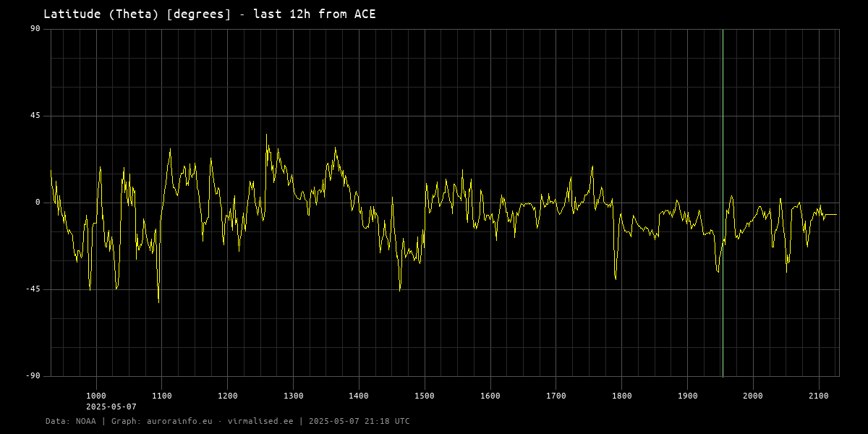This screenshot has width=868, height=434.
Task: Click the 2100 time axis label
Action: (x=819, y=396)
